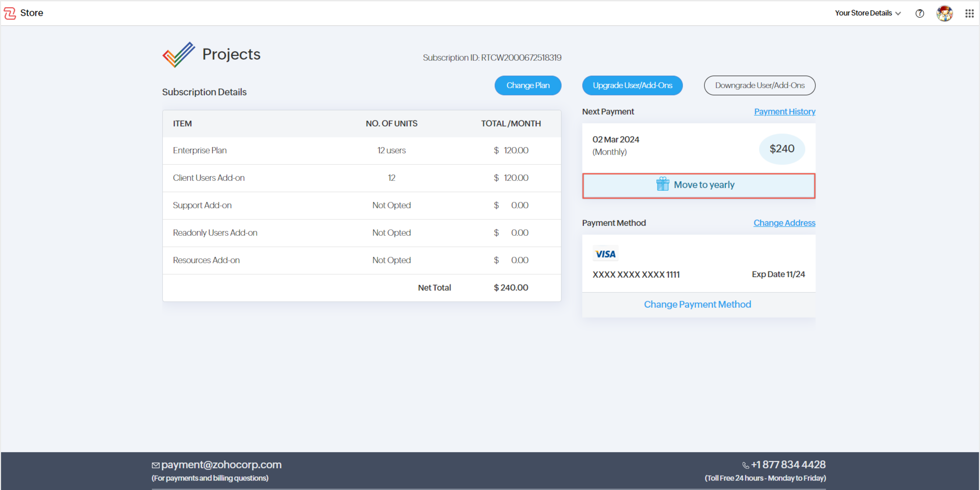Open the Payment History link
The image size is (980, 490).
(784, 111)
